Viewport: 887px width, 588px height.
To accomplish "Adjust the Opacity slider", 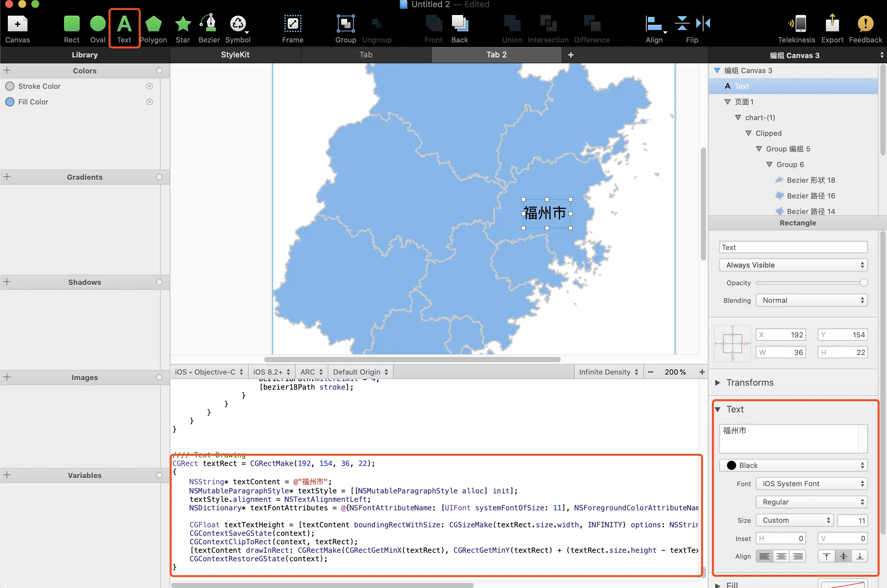I will 863,283.
